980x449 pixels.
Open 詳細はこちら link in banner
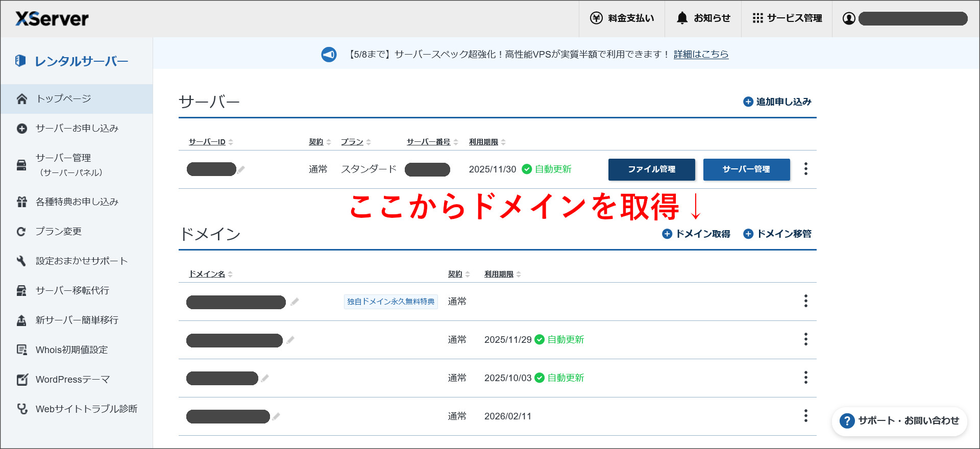click(x=701, y=54)
